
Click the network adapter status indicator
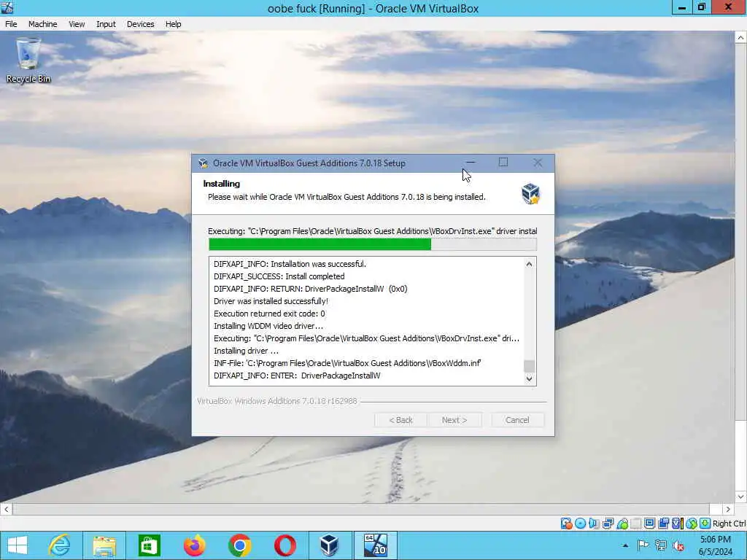tap(608, 524)
